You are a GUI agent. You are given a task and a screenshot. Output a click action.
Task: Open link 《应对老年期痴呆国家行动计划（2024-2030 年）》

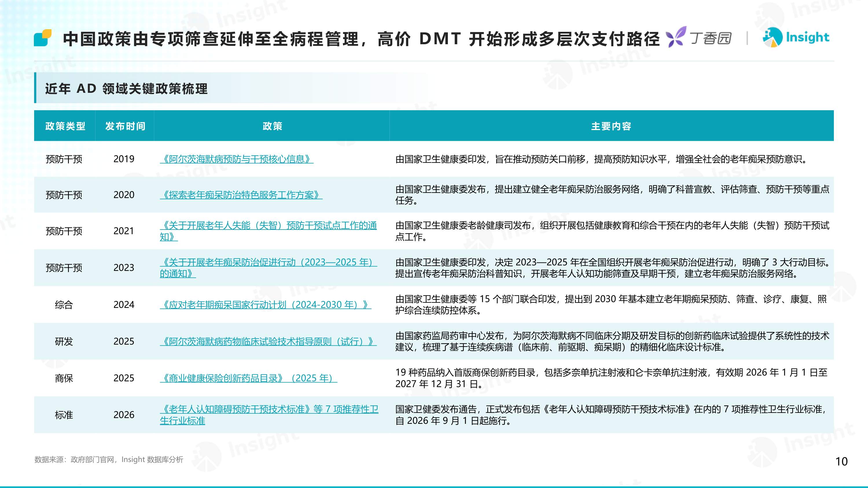[266, 305]
